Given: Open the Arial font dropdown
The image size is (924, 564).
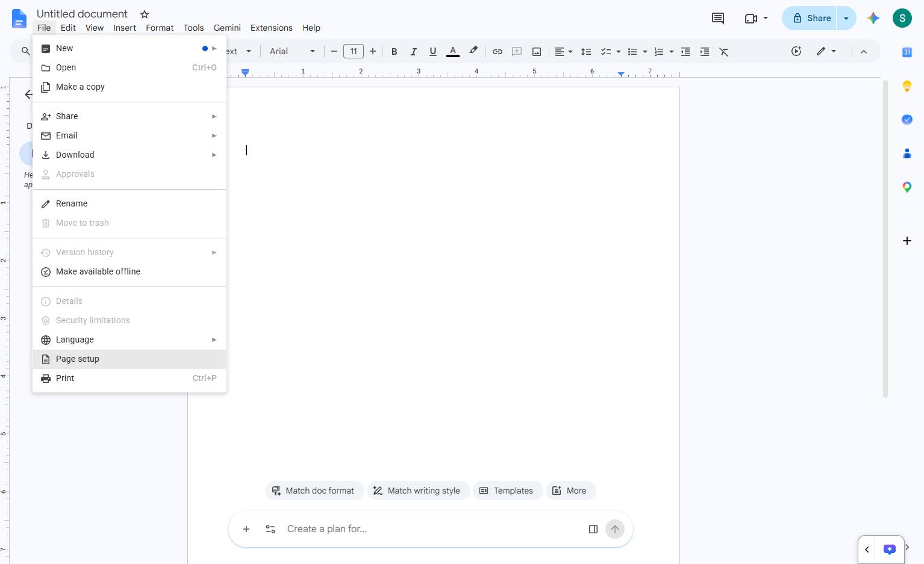Looking at the screenshot, I should [x=292, y=52].
